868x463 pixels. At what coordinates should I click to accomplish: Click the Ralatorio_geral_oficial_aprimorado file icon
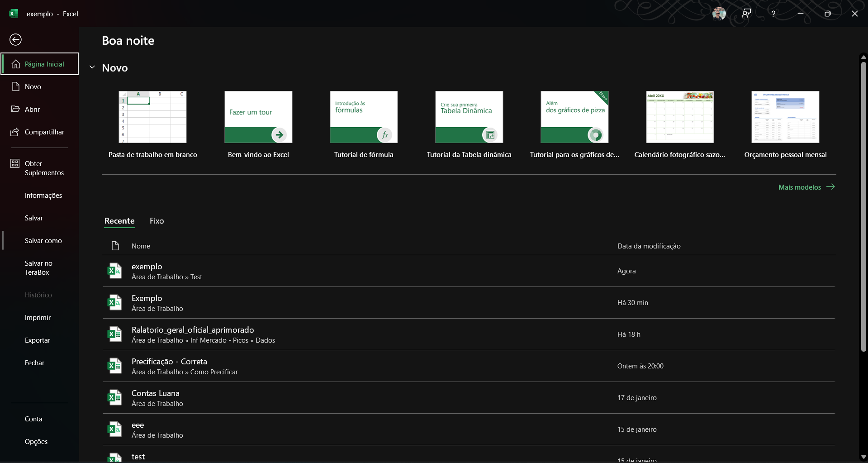(114, 334)
